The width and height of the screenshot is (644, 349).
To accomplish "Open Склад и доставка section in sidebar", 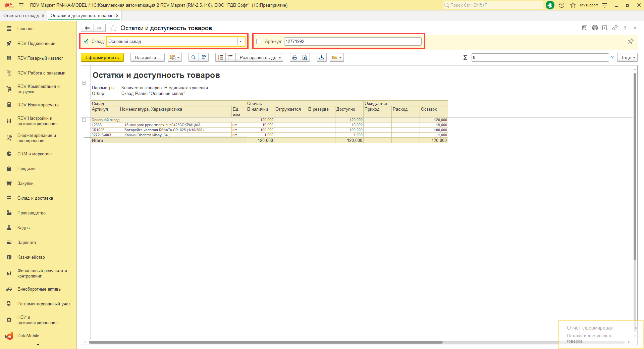I will click(35, 198).
